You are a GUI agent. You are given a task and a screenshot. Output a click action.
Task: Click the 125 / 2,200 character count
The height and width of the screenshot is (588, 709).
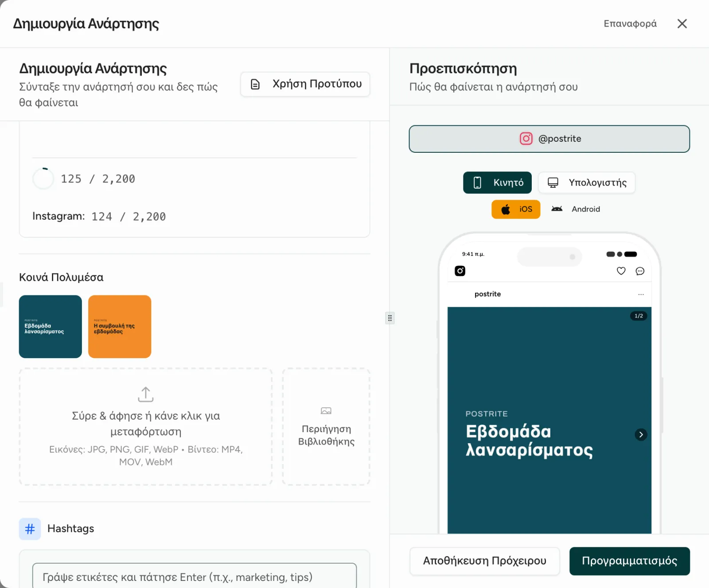(98, 179)
